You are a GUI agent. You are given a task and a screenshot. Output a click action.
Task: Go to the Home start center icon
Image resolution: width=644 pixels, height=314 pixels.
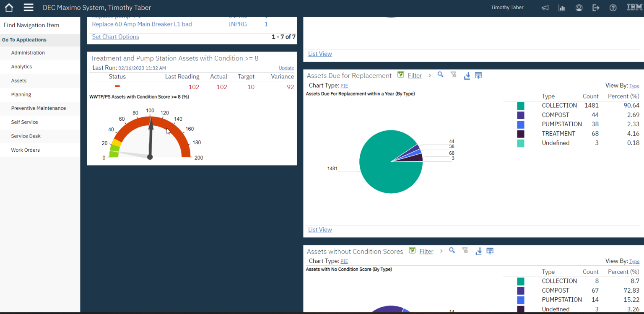[9, 8]
